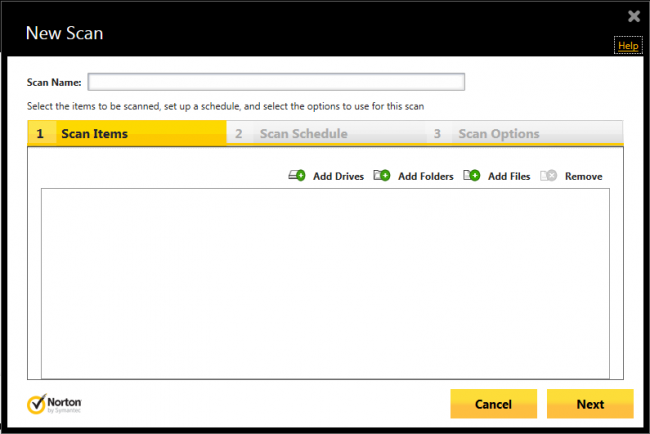This screenshot has width=650, height=434.
Task: Click the Add Folders folder icon
Action: point(382,176)
